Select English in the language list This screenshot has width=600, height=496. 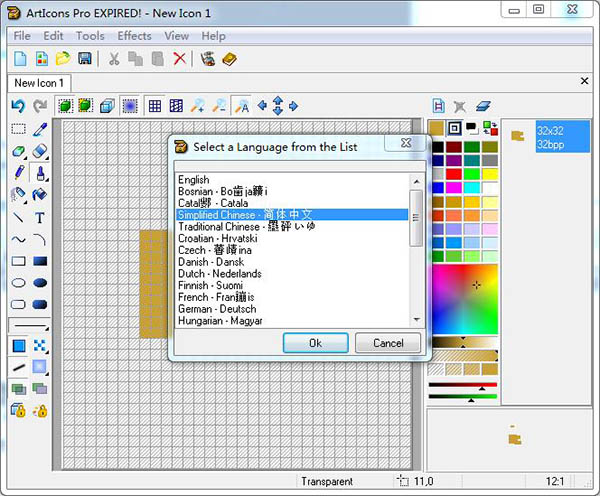coord(195,179)
